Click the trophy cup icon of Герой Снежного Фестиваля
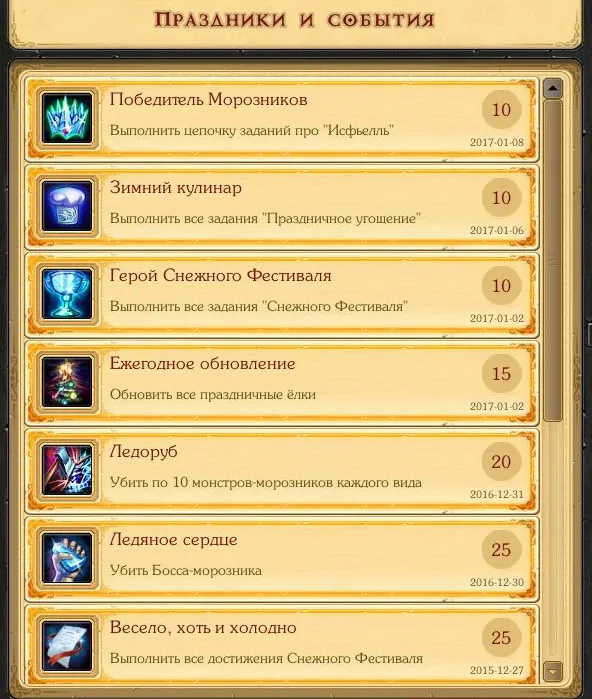Viewport: 592px width, 699px height. click(x=67, y=294)
